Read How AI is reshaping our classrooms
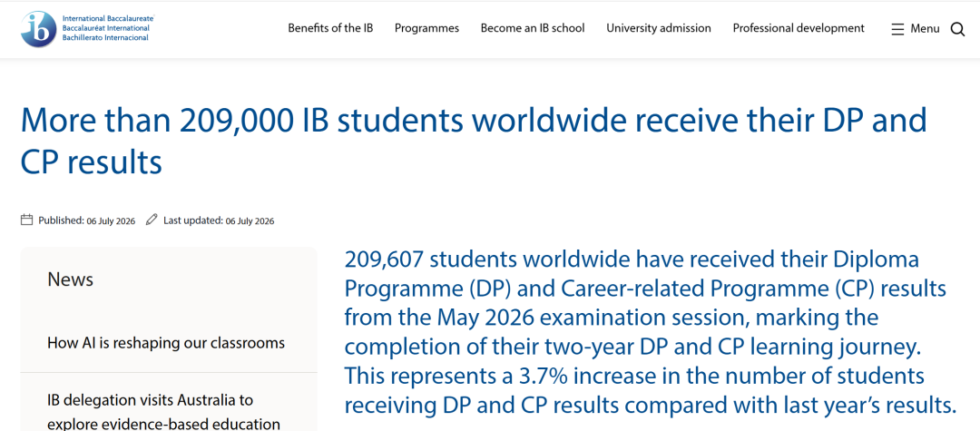The width and height of the screenshot is (980, 431). [166, 343]
